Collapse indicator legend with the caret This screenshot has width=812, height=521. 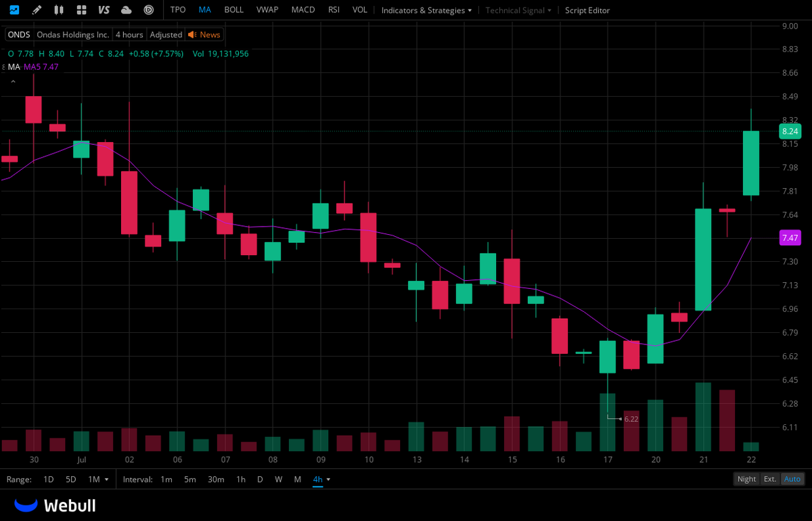[x=12, y=82]
